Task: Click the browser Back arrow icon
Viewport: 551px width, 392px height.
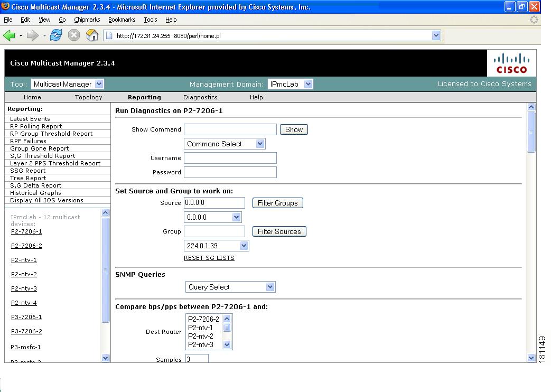Action: 9,35
